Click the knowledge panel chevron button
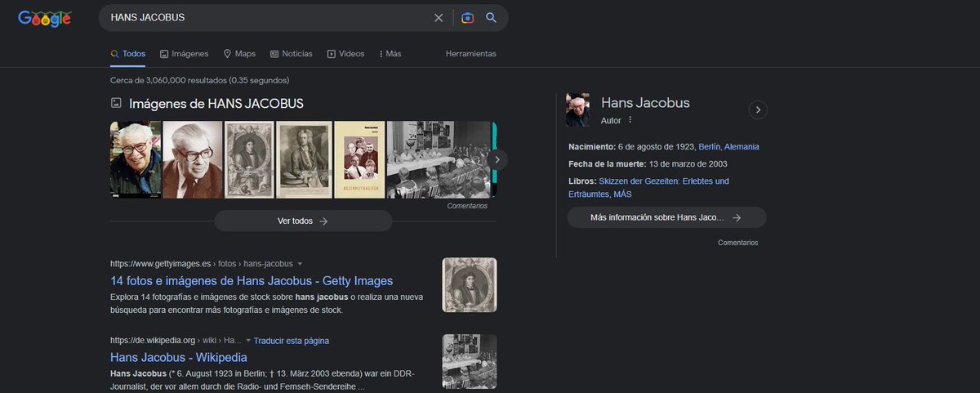980x393 pixels. click(x=758, y=109)
